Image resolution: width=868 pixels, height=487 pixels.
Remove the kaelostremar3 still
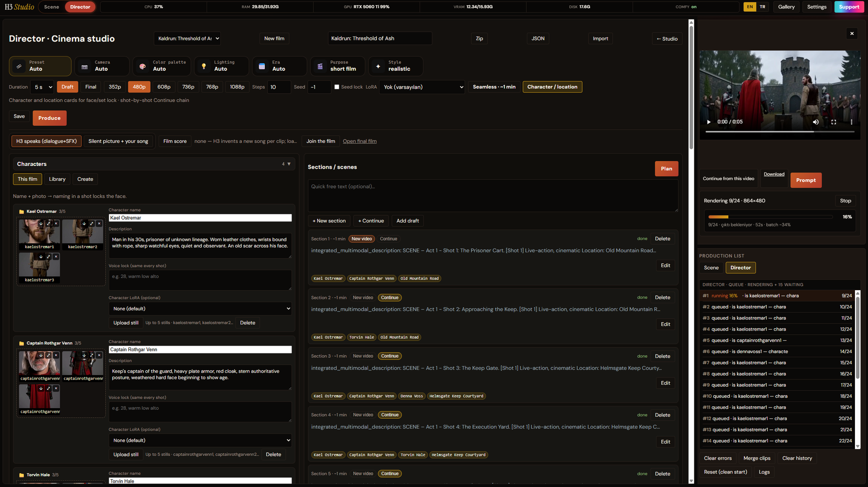click(x=56, y=257)
